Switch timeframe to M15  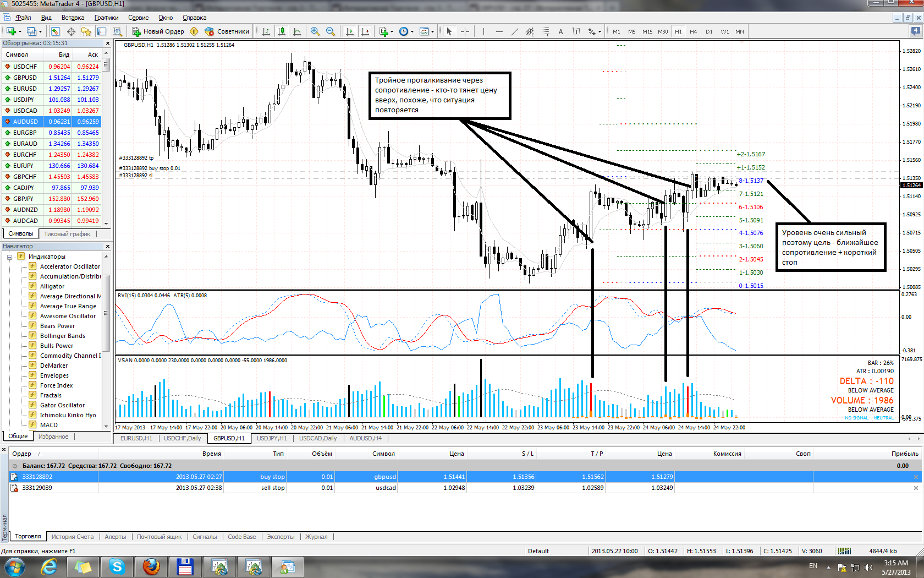(x=647, y=31)
